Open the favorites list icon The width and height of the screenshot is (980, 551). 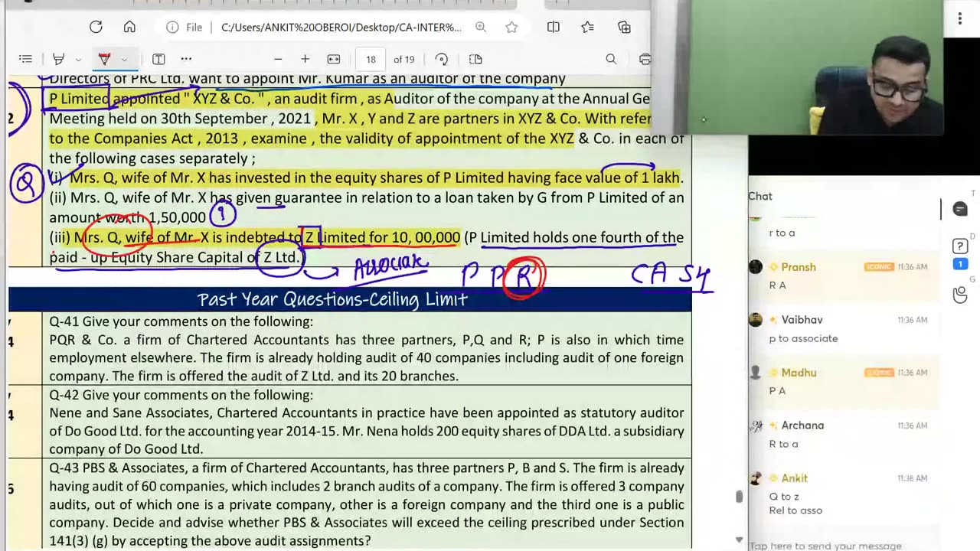[x=587, y=27]
